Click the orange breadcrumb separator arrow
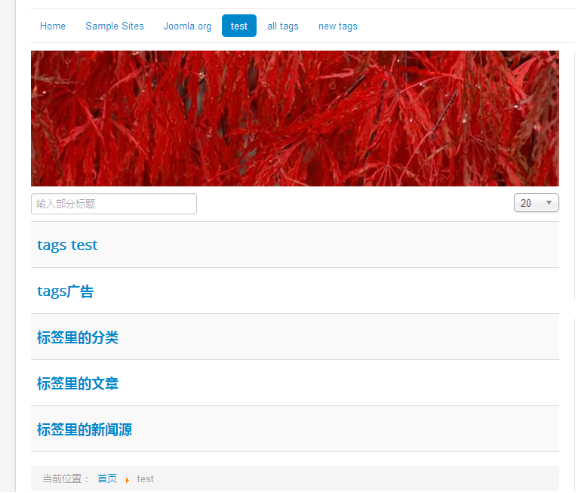 [x=127, y=480]
